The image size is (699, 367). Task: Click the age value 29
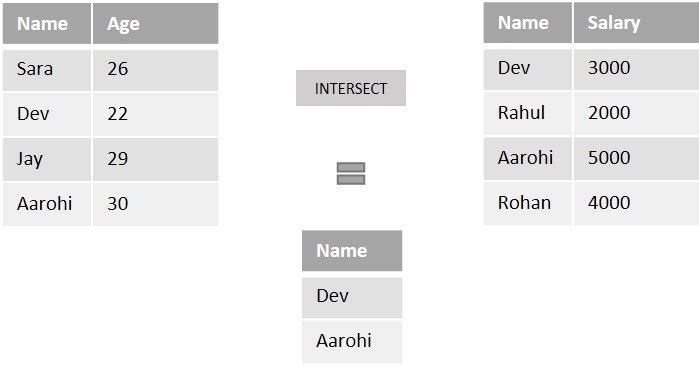156,160
